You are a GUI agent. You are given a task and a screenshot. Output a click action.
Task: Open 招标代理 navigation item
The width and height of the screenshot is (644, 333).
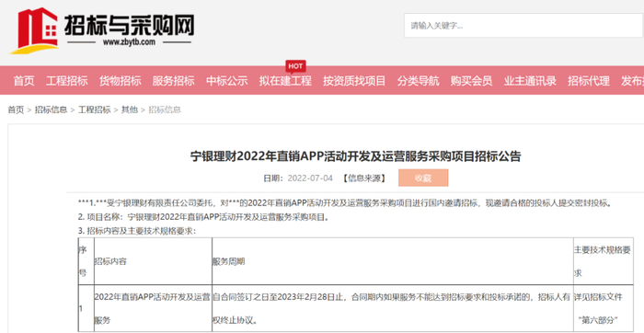pos(589,81)
